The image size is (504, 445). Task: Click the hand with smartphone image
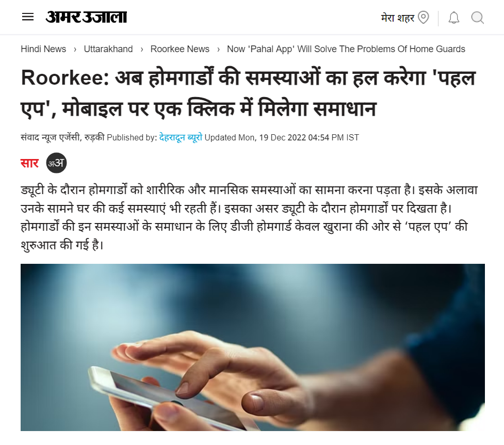tap(253, 347)
